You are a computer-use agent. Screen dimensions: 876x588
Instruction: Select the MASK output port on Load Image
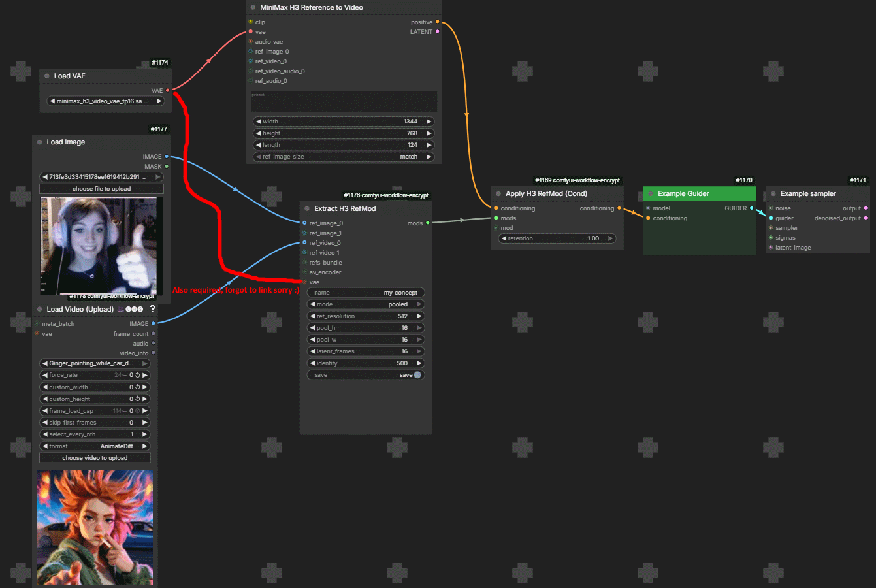pos(167,167)
